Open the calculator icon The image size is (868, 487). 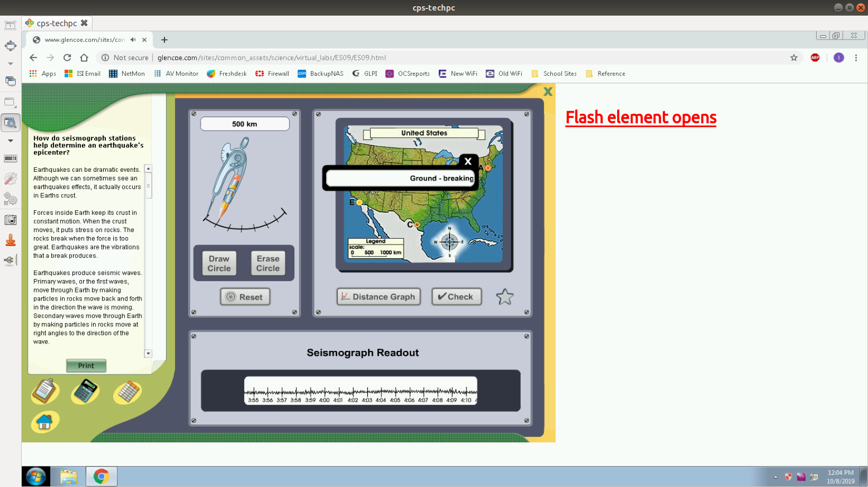tap(85, 391)
